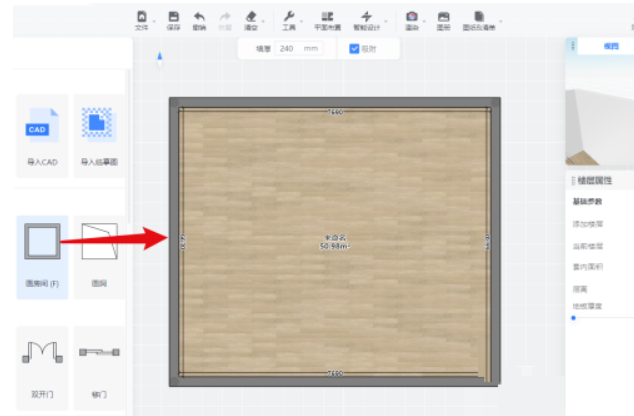The width and height of the screenshot is (634, 416).
Task: Select the room label showing 50.98m²
Action: click(335, 242)
